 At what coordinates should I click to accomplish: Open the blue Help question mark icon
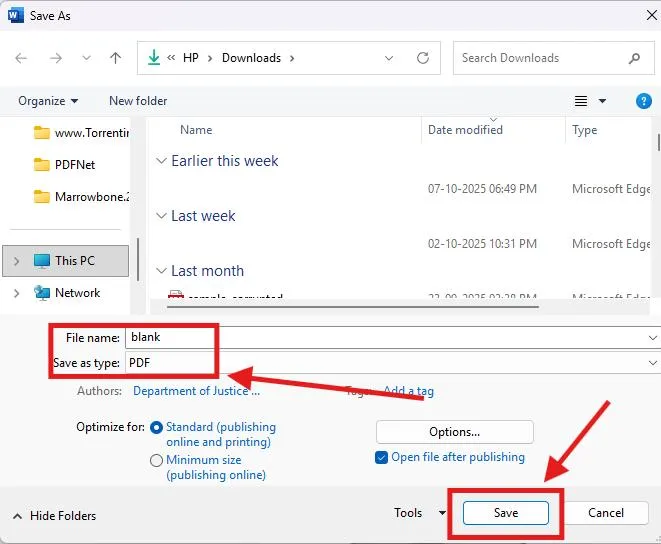(644, 101)
